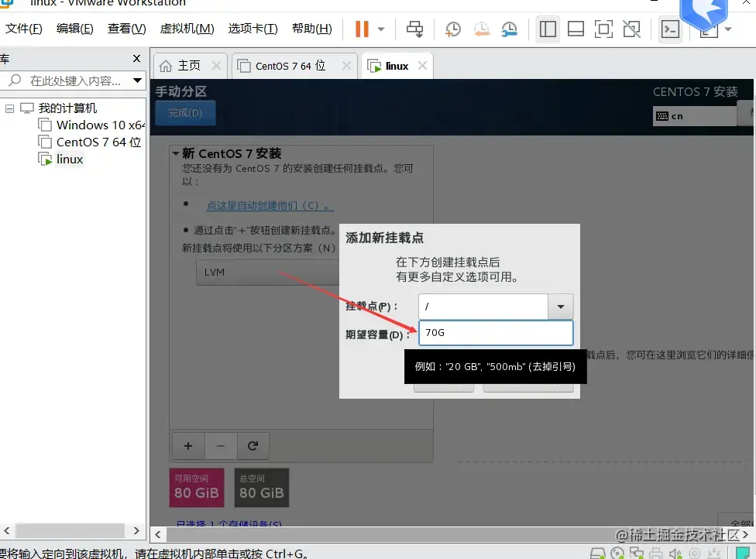Click the 完成(D) button

pyautogui.click(x=185, y=113)
